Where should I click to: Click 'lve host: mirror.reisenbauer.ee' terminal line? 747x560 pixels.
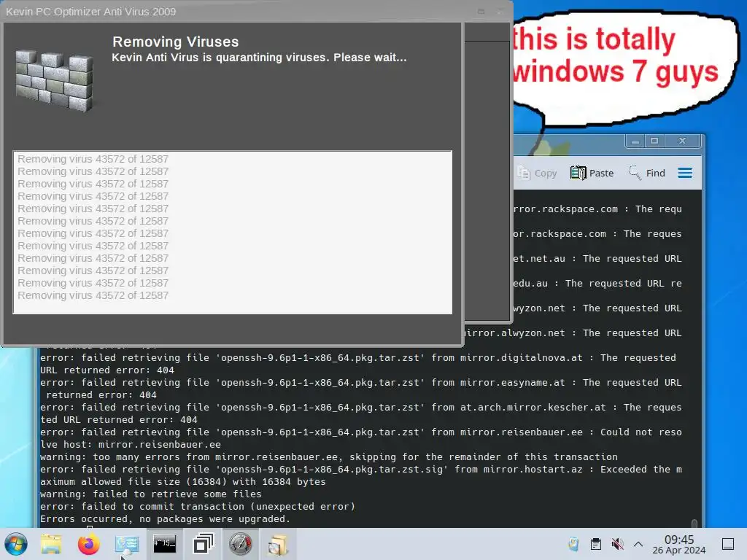(131, 444)
